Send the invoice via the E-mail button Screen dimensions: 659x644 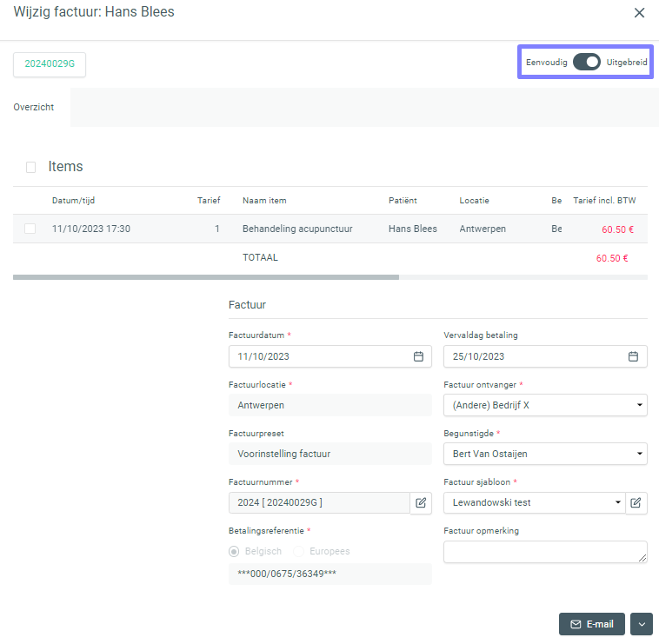click(592, 624)
